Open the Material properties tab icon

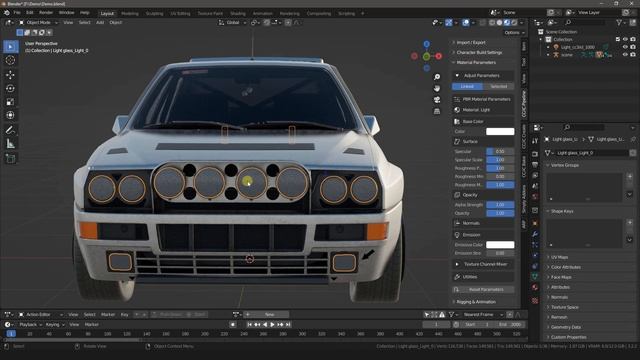(535, 287)
